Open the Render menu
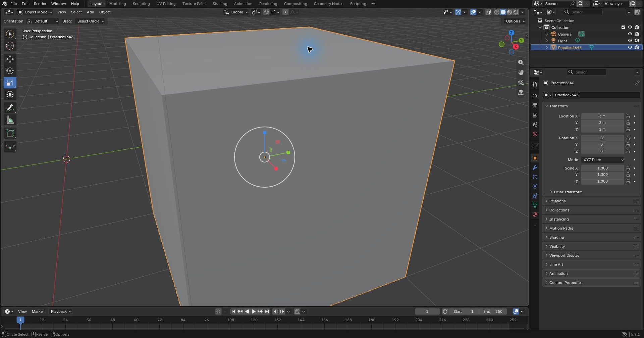This screenshot has width=644, height=338. [40, 4]
